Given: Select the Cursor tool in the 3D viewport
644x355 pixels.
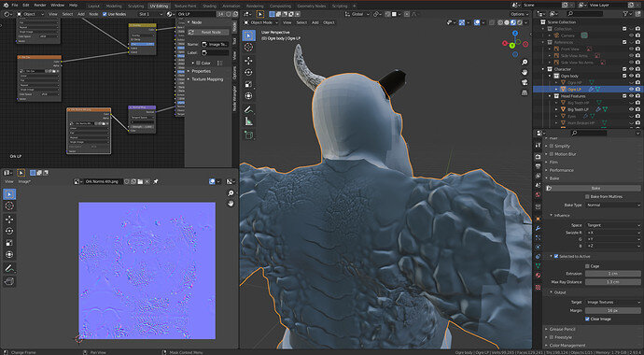Looking at the screenshot, I should (248, 48).
